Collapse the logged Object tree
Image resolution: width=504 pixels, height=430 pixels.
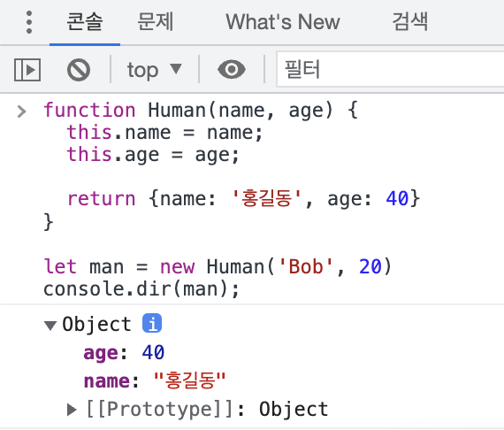pyautogui.click(x=50, y=325)
